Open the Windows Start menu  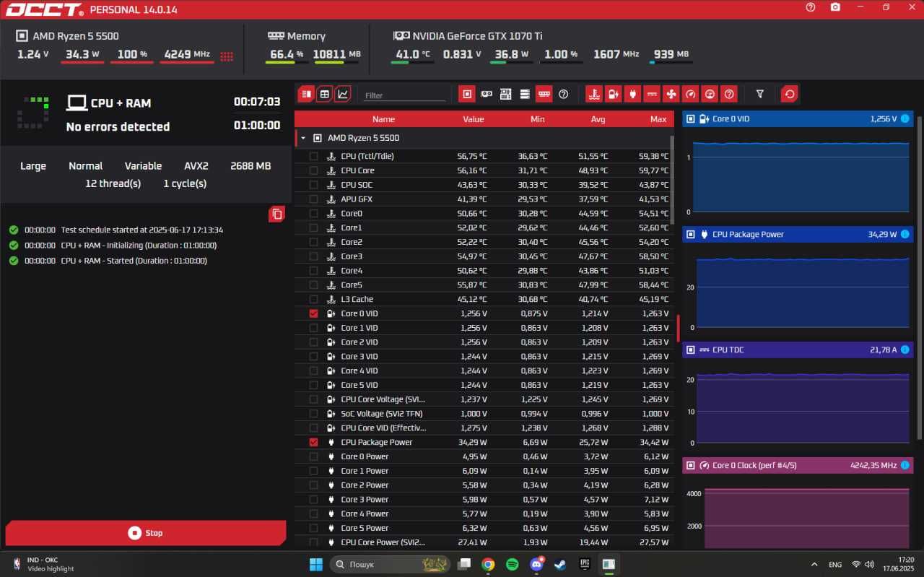[316, 564]
